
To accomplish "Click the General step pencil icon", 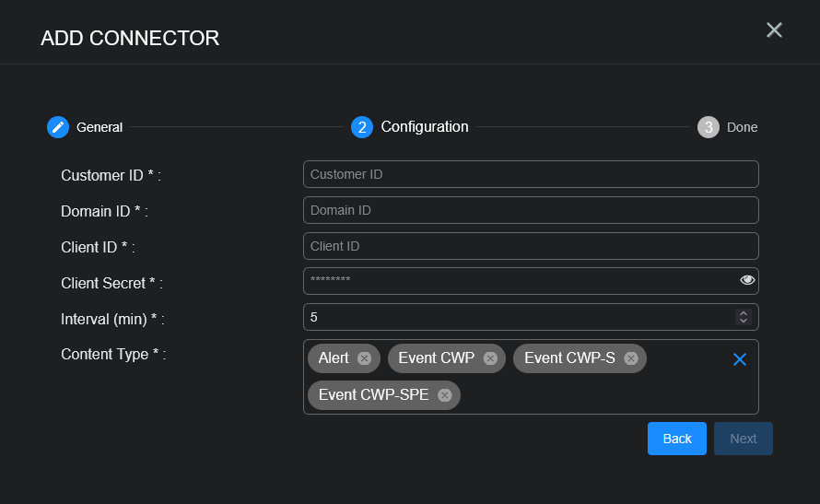I will click(x=58, y=127).
